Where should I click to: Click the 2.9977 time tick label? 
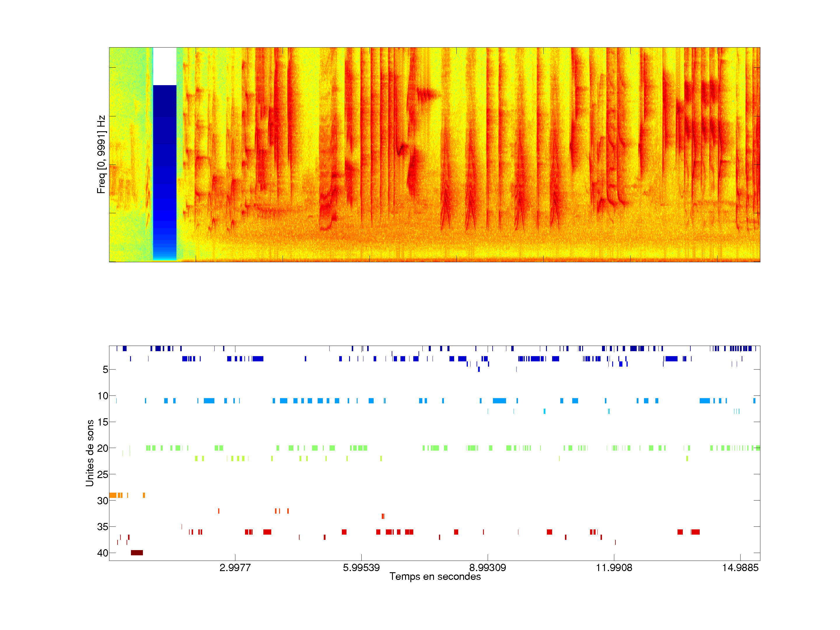[x=235, y=568]
